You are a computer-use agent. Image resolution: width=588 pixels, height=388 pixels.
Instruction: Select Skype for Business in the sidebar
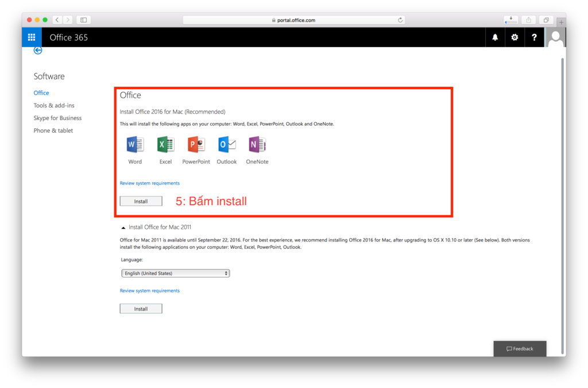57,118
